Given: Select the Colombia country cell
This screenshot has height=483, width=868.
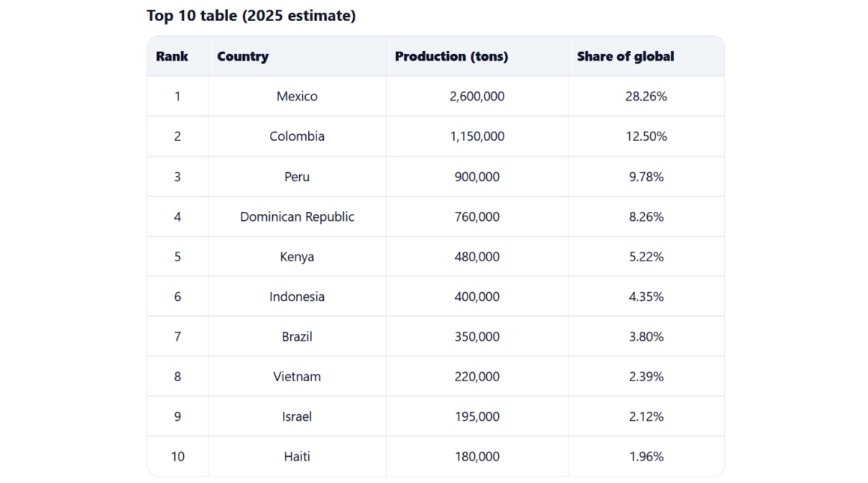Looking at the screenshot, I should click(297, 137).
